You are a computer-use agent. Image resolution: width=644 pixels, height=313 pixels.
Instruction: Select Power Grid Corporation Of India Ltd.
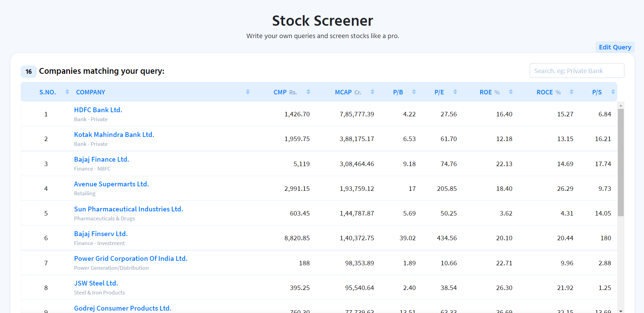(x=131, y=258)
